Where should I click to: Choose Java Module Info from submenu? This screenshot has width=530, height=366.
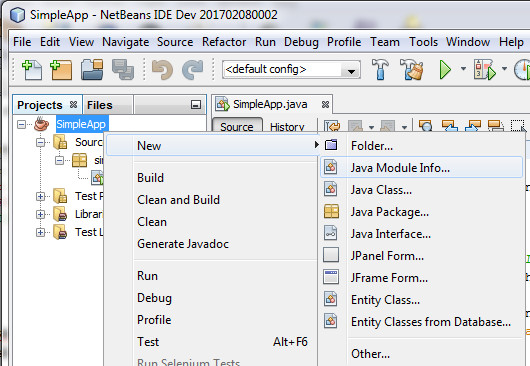(421, 167)
